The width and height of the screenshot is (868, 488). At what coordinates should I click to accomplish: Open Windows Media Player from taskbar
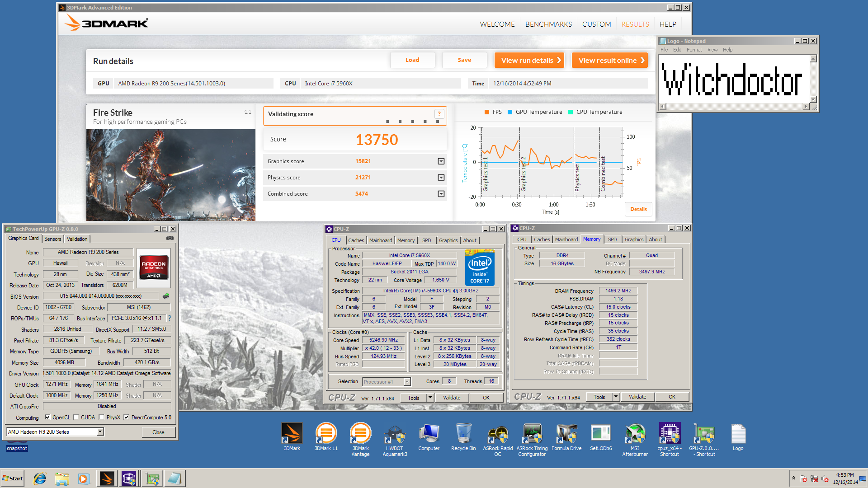pyautogui.click(x=84, y=479)
